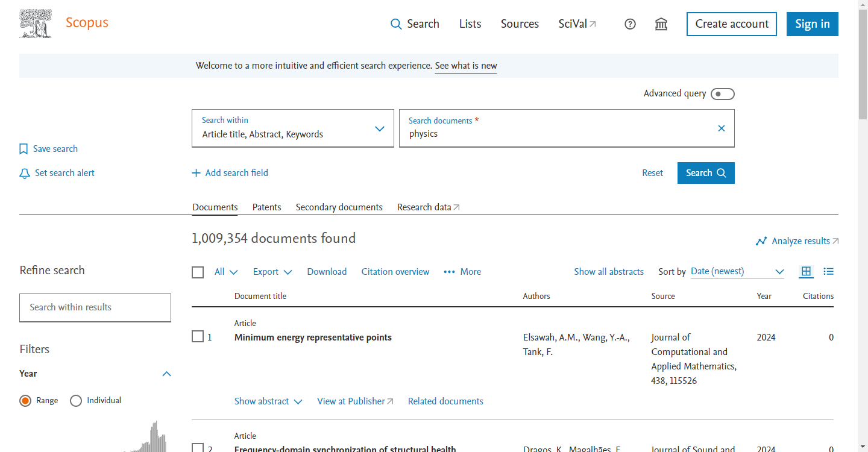Switch to the Secondary documents tab

pyautogui.click(x=339, y=207)
